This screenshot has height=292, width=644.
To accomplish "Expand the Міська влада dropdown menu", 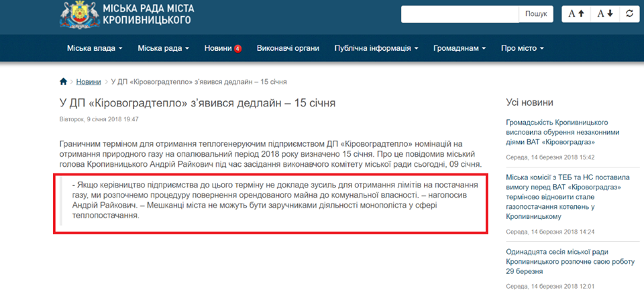I will (x=95, y=48).
